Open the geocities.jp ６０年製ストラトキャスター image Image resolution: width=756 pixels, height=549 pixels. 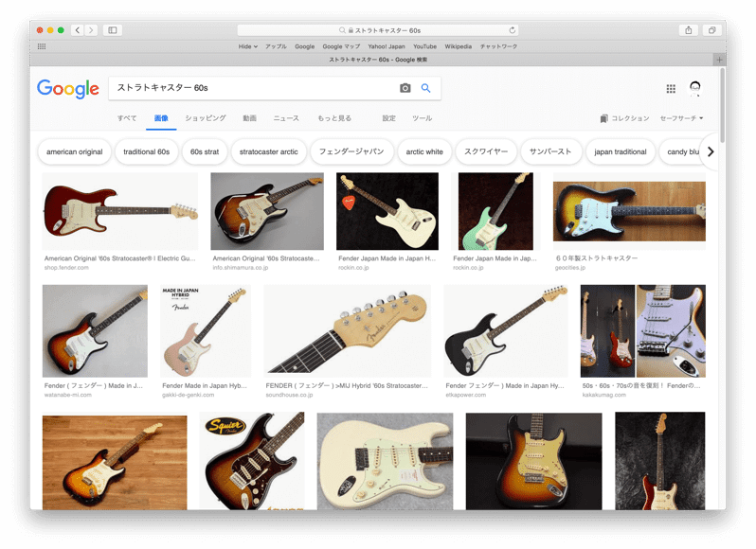pyautogui.click(x=629, y=211)
